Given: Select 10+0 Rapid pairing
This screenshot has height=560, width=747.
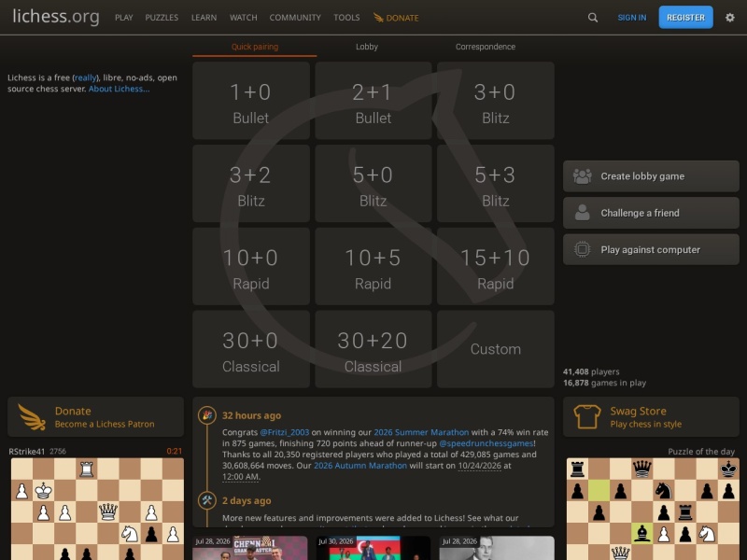Looking at the screenshot, I should tap(251, 266).
